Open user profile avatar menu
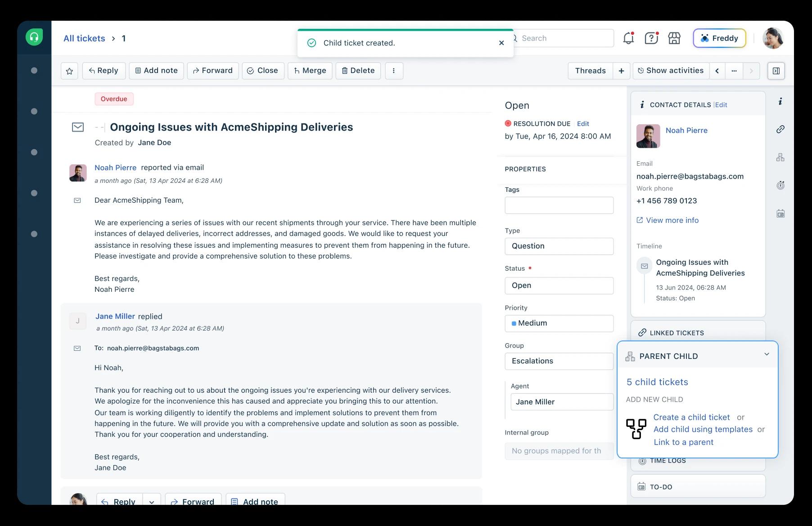Screen dimensions: 812x526 tap(773, 38)
